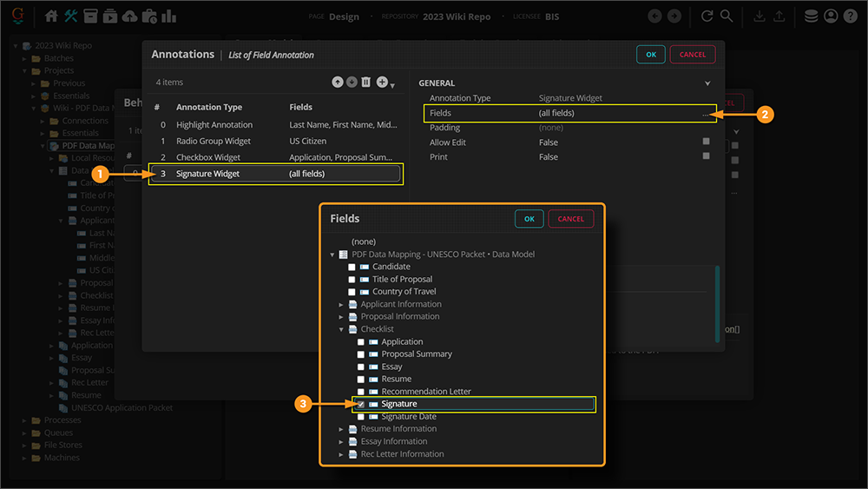Open search with the magnifier icon
Screen dimensions: 868x489
[x=726, y=17]
